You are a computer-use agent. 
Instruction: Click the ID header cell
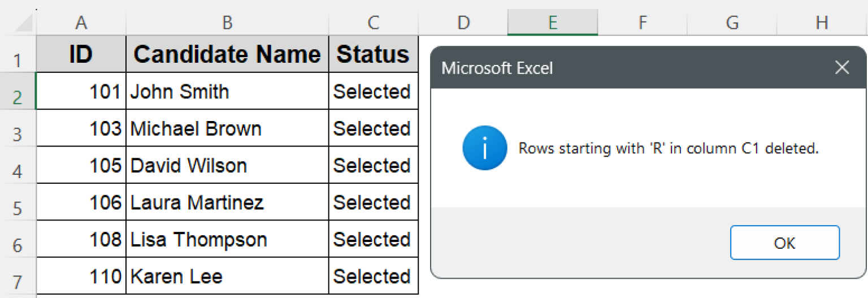click(81, 54)
